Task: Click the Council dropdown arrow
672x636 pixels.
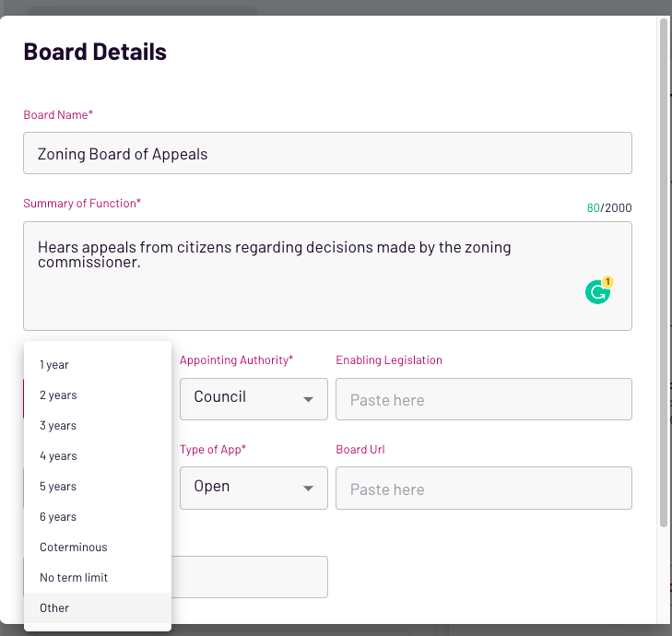Action: coord(308,399)
